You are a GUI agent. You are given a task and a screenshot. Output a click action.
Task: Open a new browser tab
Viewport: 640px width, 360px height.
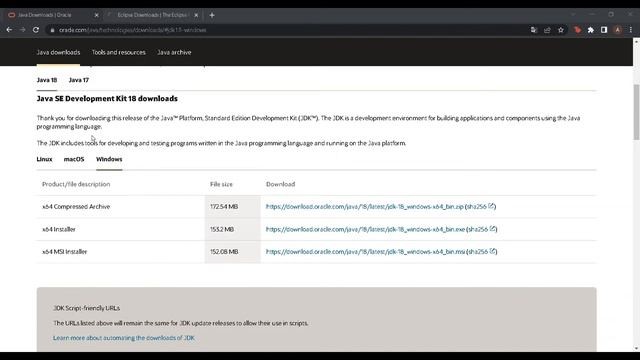point(212,15)
